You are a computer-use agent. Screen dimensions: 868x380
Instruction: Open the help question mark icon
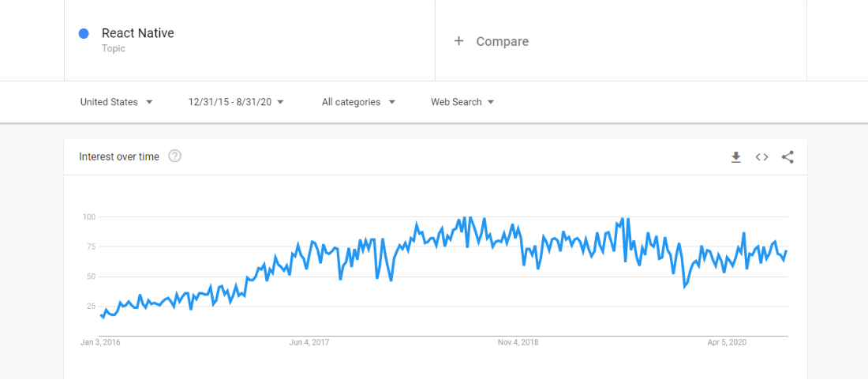click(x=175, y=156)
